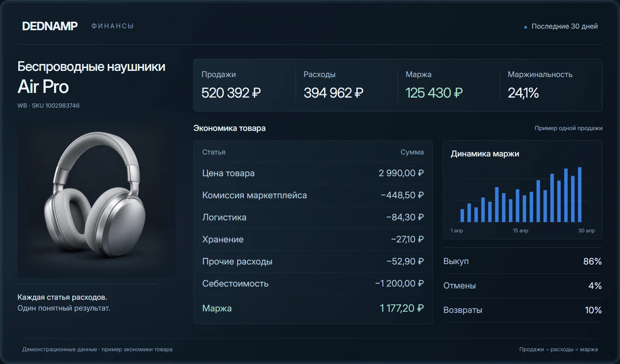The width and height of the screenshot is (620, 364).
Task: Click the Маржа value 125 430 ₽
Action: (434, 93)
